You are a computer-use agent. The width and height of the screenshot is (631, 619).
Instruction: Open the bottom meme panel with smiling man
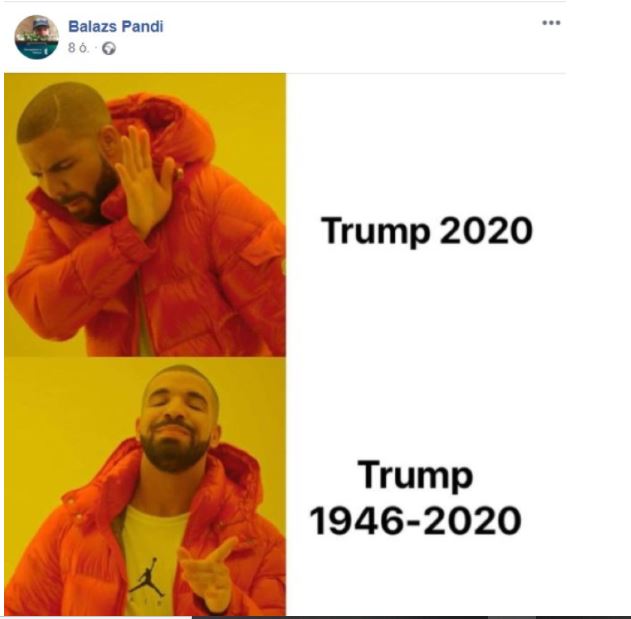tap(145, 486)
